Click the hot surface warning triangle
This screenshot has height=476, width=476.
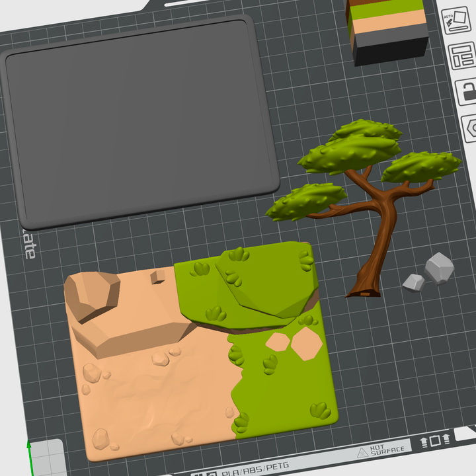[363, 452]
